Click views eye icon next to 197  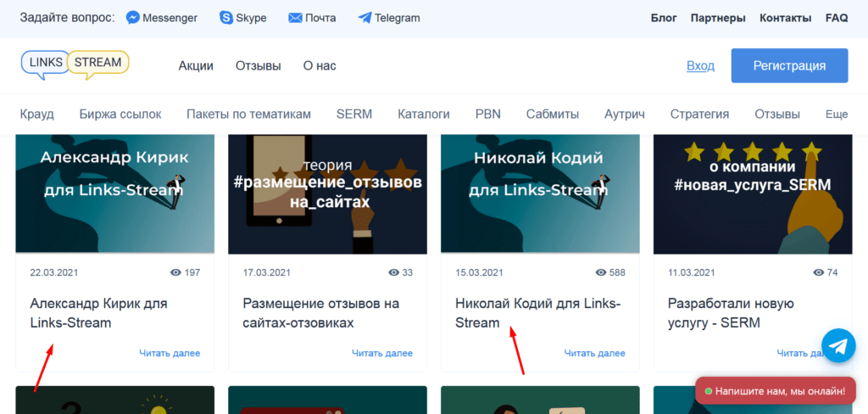coord(176,272)
